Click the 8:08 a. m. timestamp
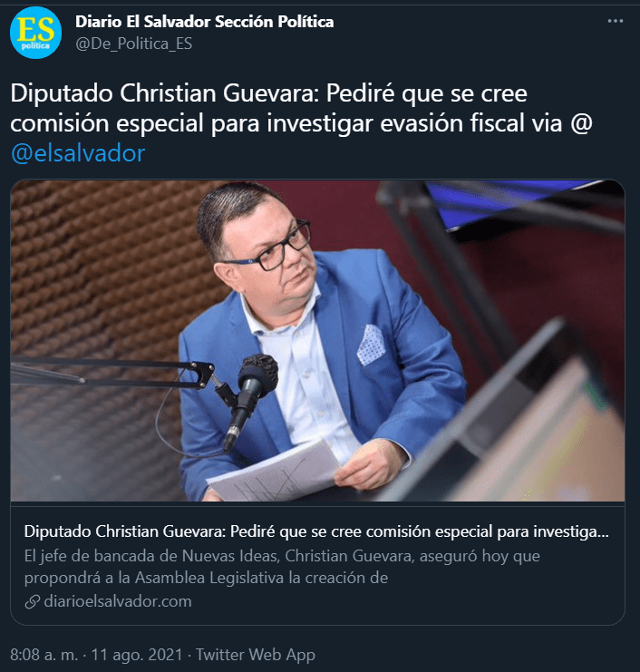640x672 pixels. [44, 655]
